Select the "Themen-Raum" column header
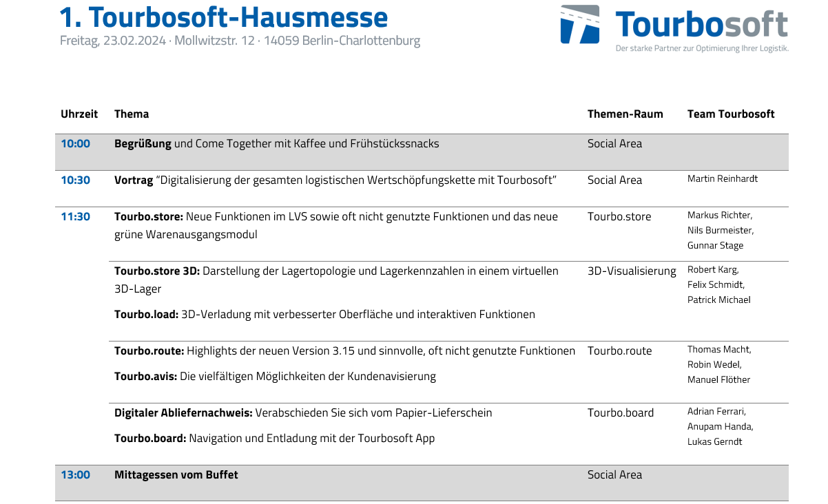828x504 pixels. [x=625, y=114]
